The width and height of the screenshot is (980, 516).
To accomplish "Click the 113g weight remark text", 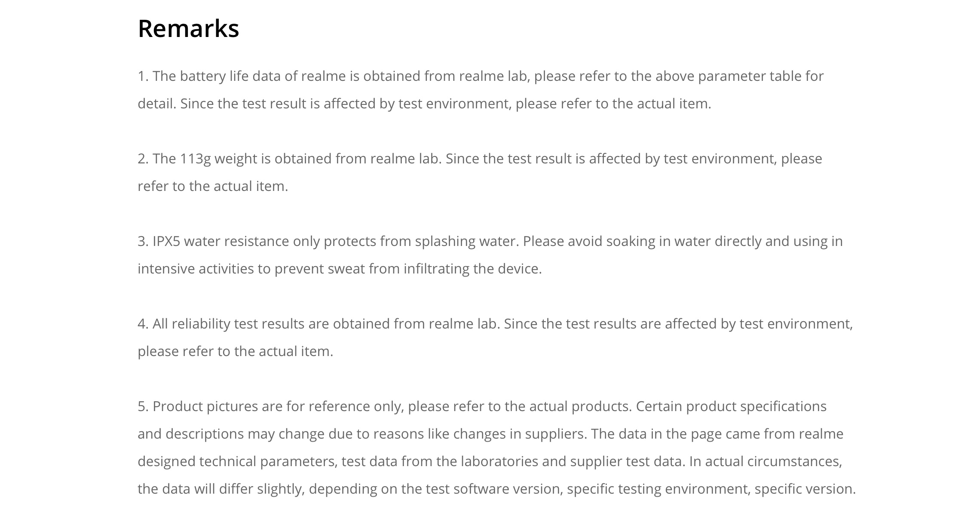I will [x=480, y=172].
